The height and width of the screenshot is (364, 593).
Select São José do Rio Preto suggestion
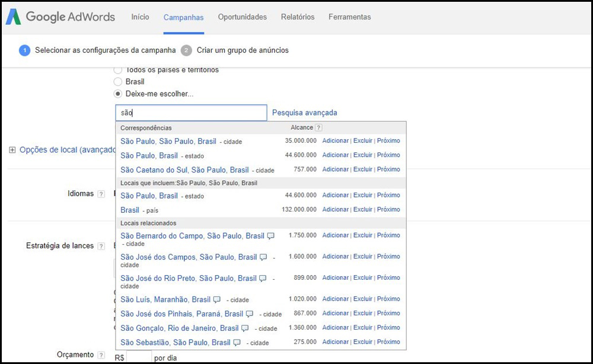(189, 278)
